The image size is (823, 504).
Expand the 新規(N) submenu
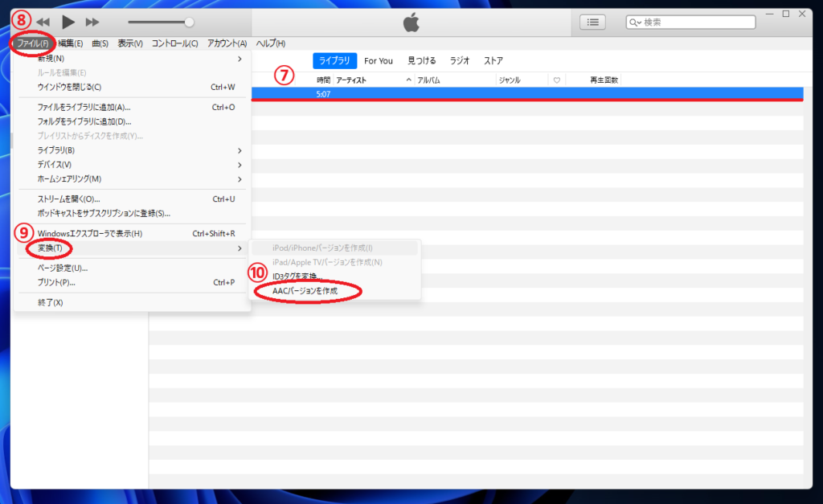coord(132,58)
